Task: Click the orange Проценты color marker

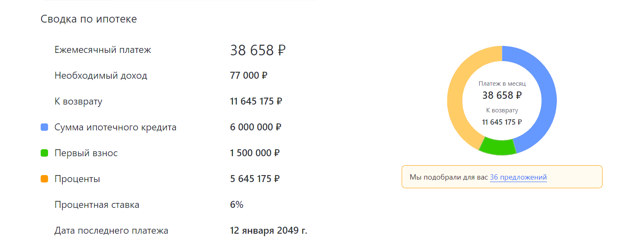Action: tap(45, 179)
